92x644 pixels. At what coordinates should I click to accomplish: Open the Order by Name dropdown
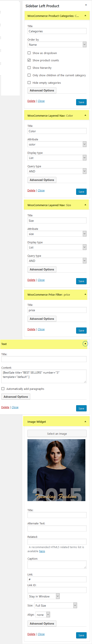click(57, 44)
